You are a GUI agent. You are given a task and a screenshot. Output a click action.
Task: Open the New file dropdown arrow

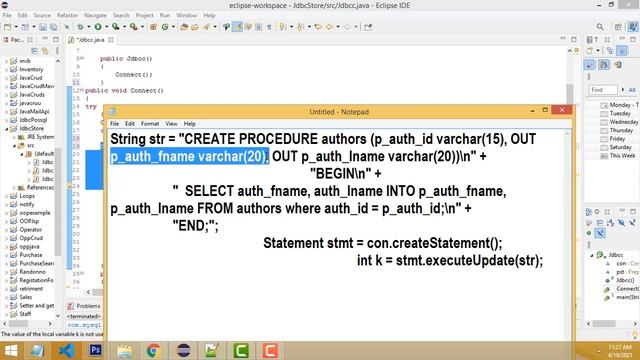tap(16, 27)
